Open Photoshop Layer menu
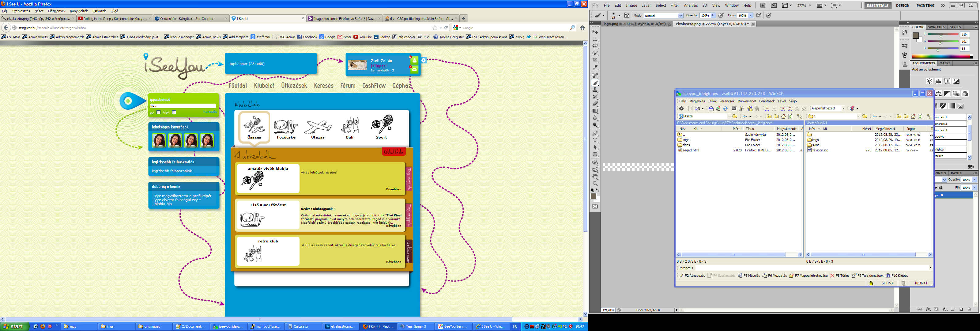Screen dimensions: 980x331 coord(646,5)
